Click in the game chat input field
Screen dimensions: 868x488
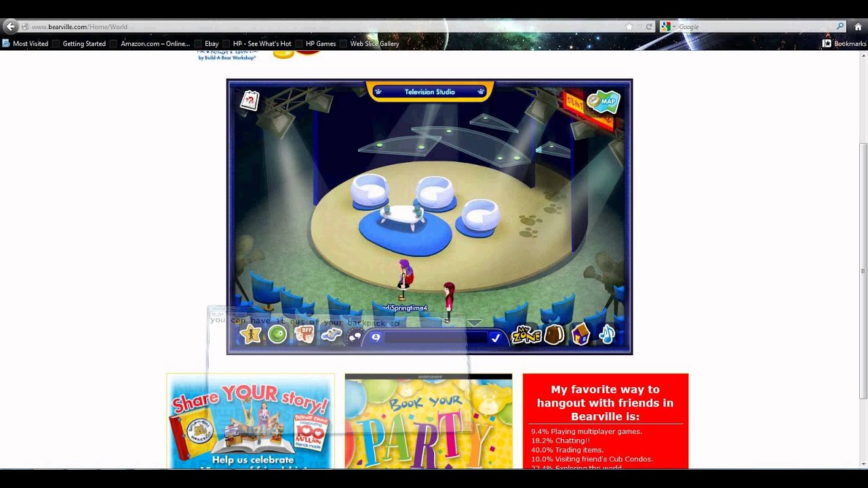[x=436, y=338]
